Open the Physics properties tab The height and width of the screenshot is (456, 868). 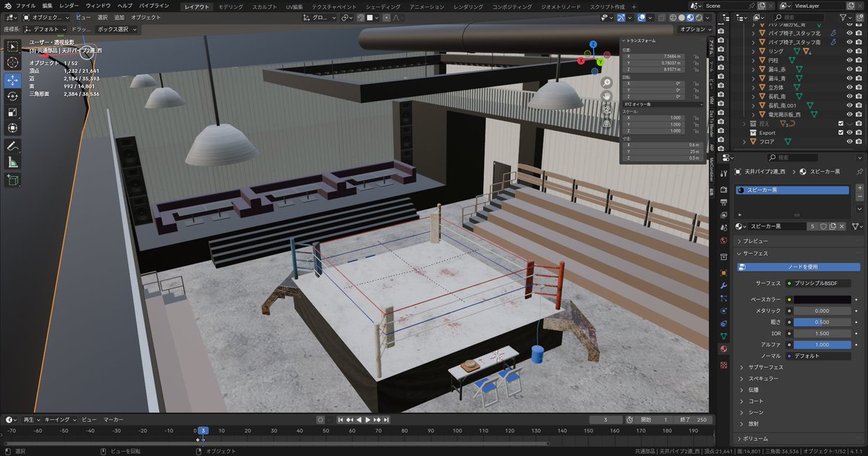pyautogui.click(x=724, y=311)
